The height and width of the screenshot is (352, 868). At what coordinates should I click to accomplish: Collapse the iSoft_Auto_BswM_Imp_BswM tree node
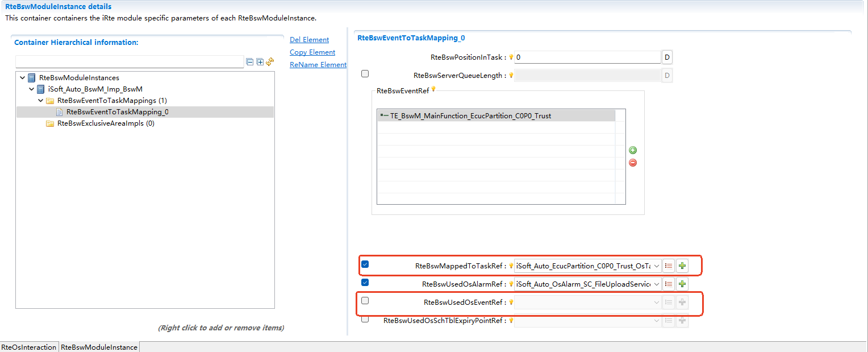(32, 89)
